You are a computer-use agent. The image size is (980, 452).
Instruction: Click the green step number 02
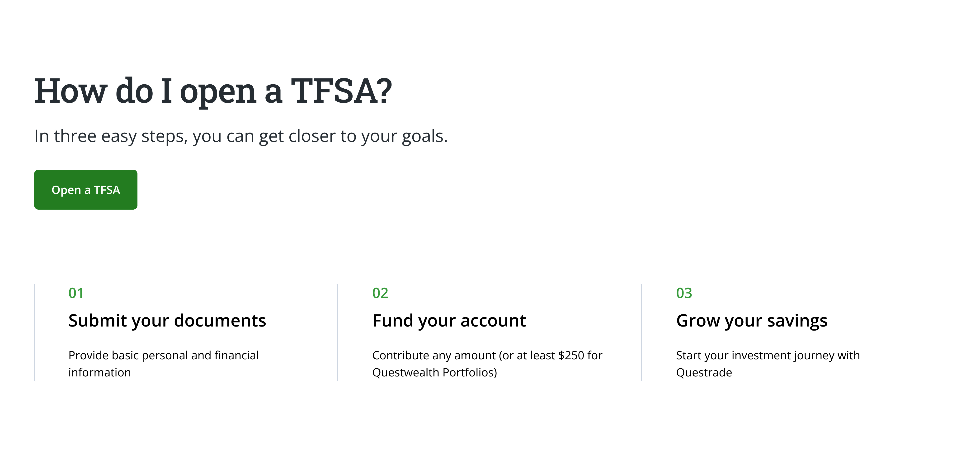[x=380, y=293]
